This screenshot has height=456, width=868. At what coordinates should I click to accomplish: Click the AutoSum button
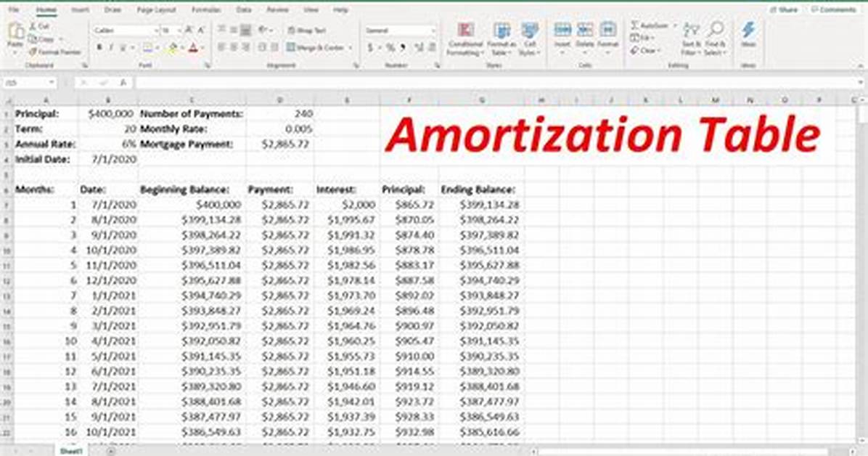click(x=650, y=25)
